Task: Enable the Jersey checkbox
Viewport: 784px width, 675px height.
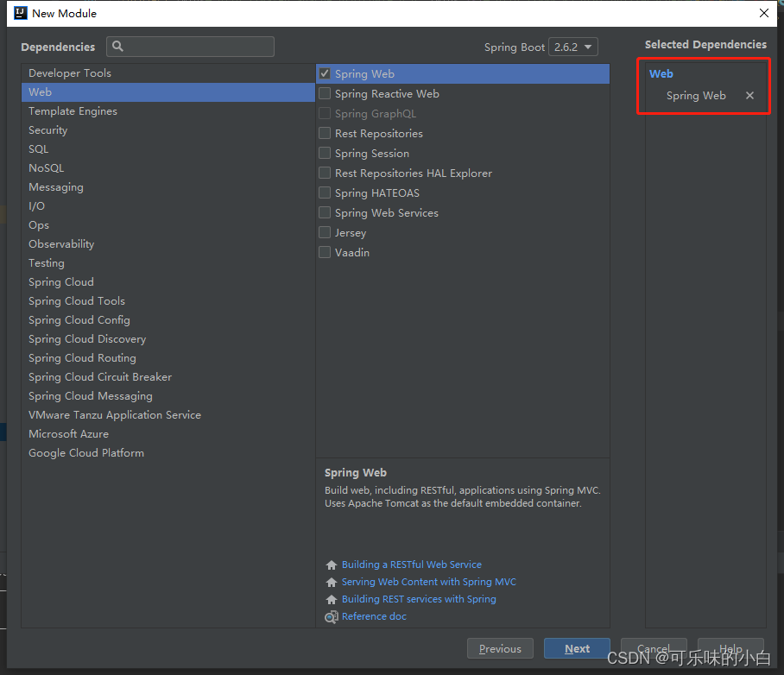Action: pyautogui.click(x=325, y=232)
